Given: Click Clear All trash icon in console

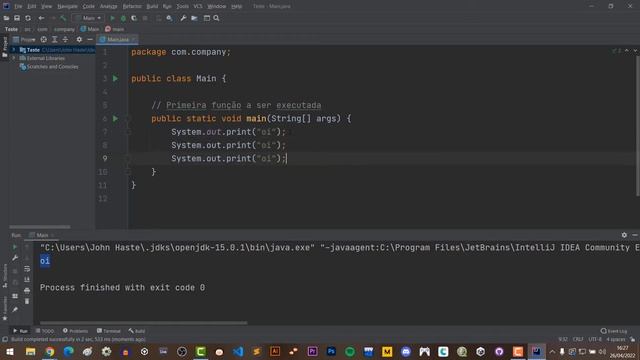Looking at the screenshot, I should [27, 301].
